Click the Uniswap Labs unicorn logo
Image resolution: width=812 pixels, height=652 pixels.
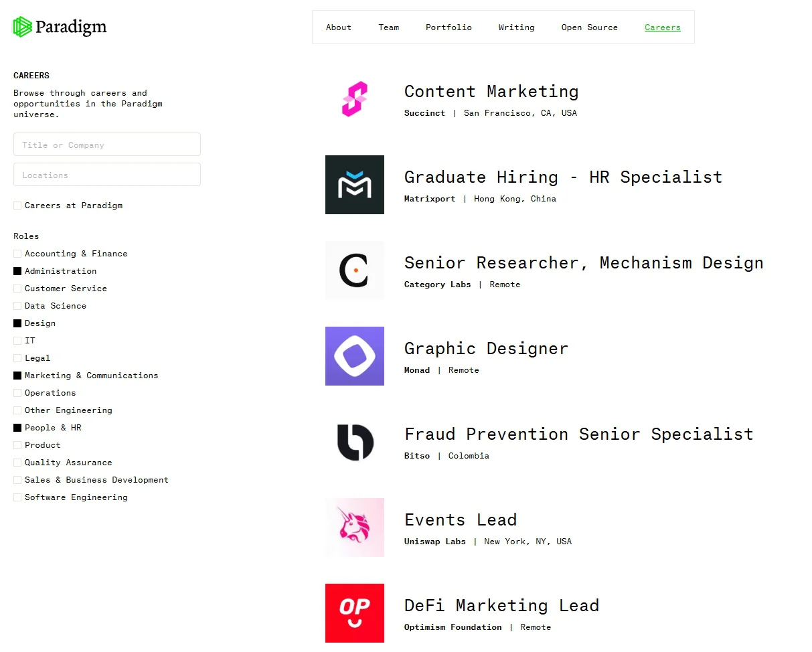(355, 527)
